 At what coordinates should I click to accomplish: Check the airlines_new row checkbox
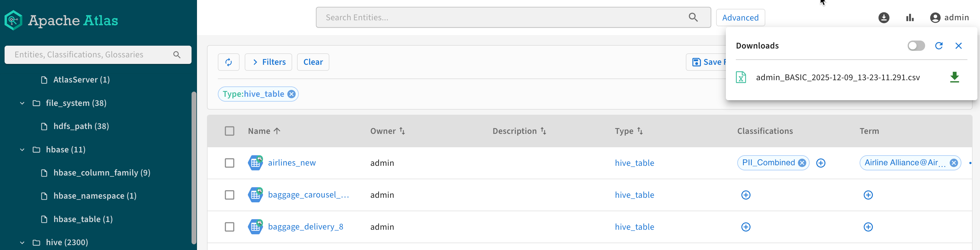coord(229,163)
